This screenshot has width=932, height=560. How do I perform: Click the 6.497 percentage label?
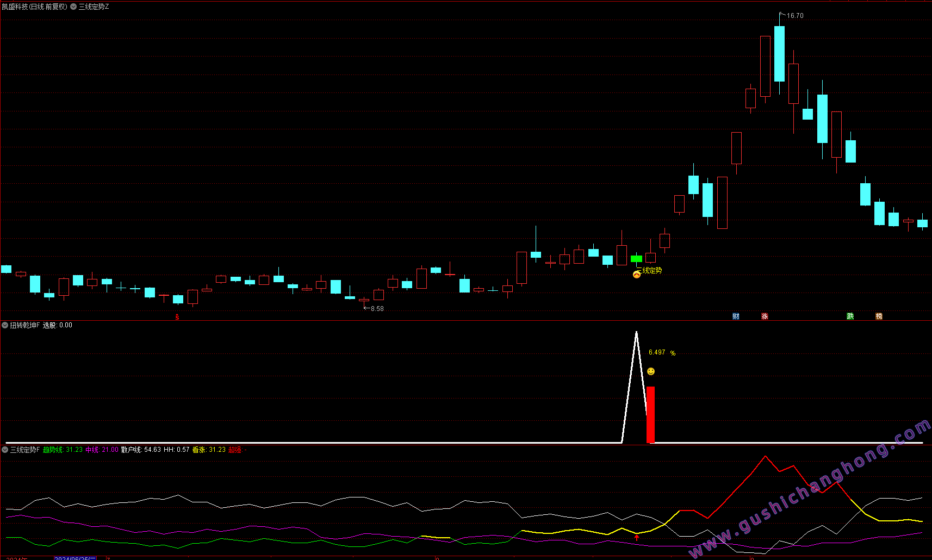click(x=657, y=352)
